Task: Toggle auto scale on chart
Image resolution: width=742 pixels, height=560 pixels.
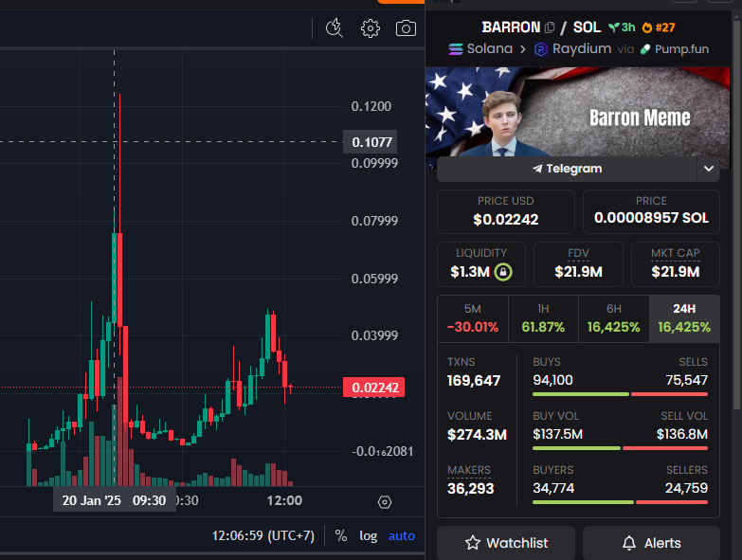Action: coord(401,536)
